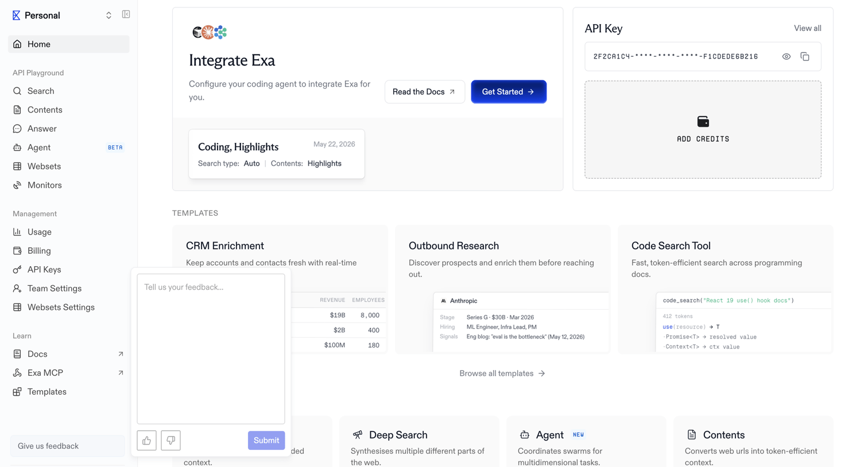Click the $100M revenue cell
Screen dimensions: 868x467
point(334,345)
